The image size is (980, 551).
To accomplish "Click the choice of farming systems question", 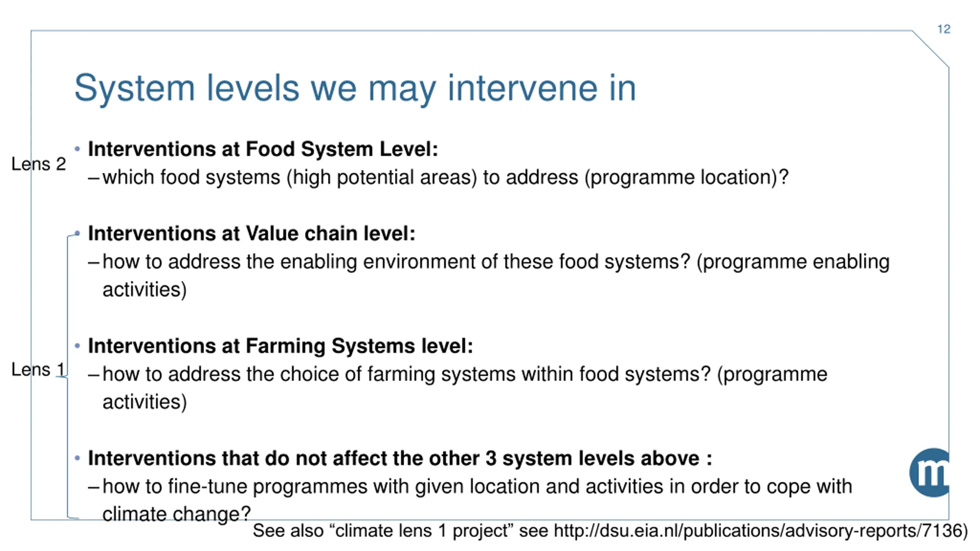I will coord(458,388).
